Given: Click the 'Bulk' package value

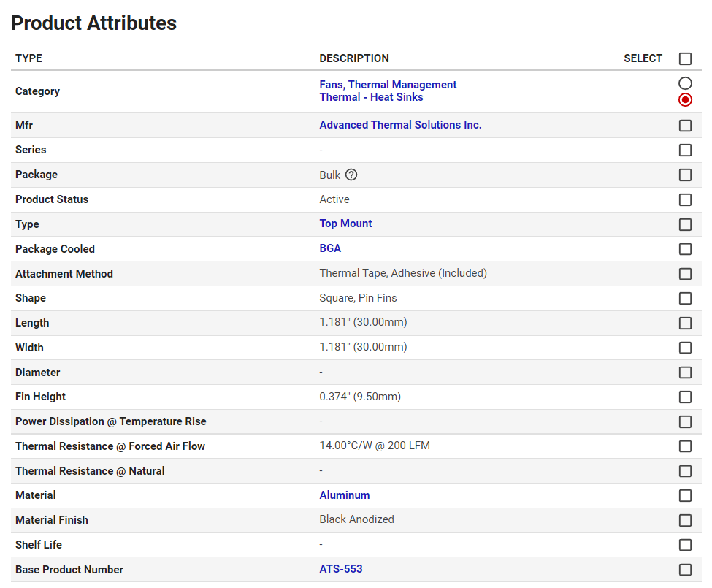Looking at the screenshot, I should pos(329,175).
